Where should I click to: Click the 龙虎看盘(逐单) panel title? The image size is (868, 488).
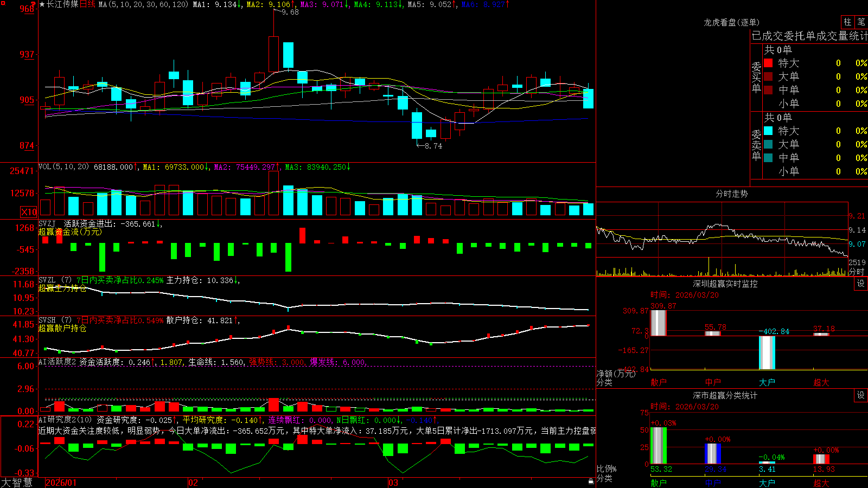pyautogui.click(x=731, y=22)
